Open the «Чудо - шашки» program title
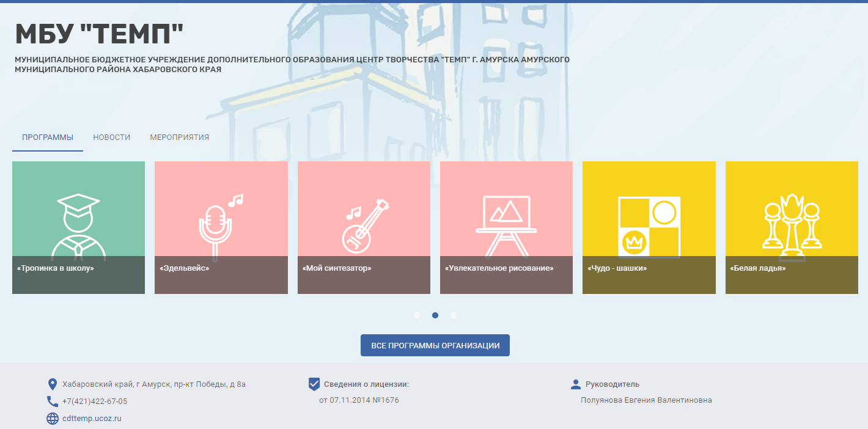 coord(617,268)
